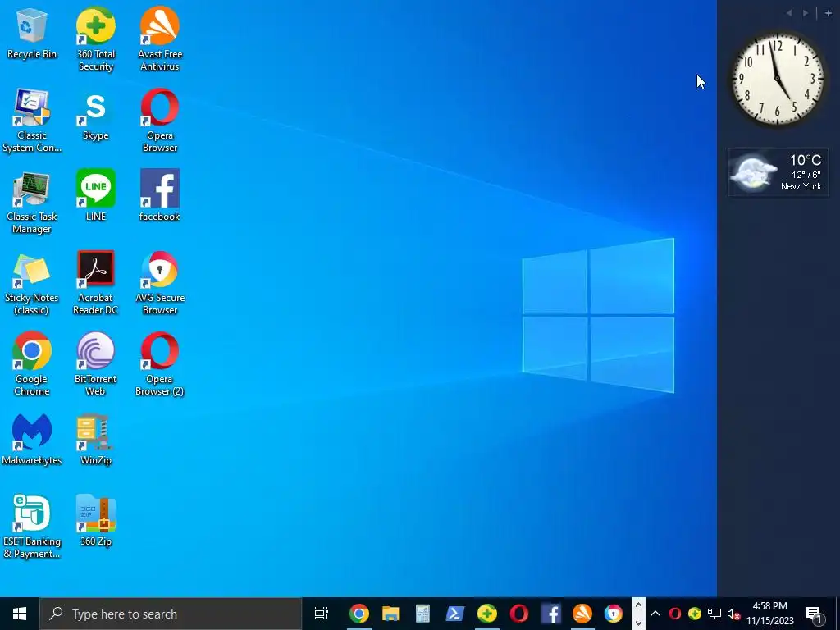840x630 pixels.
Task: Select Sticky Notes (classic) icon
Action: pos(32,283)
